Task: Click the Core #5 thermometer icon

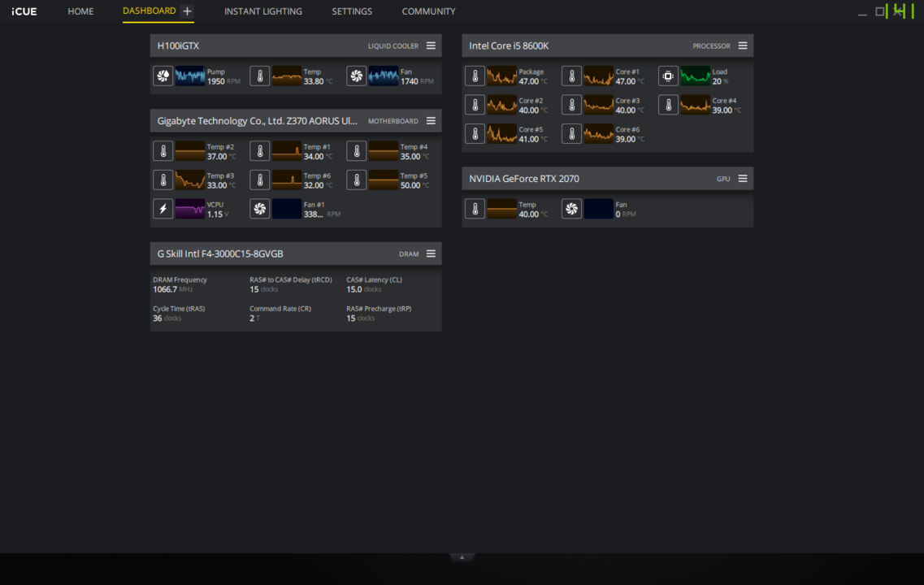Action: pos(475,134)
